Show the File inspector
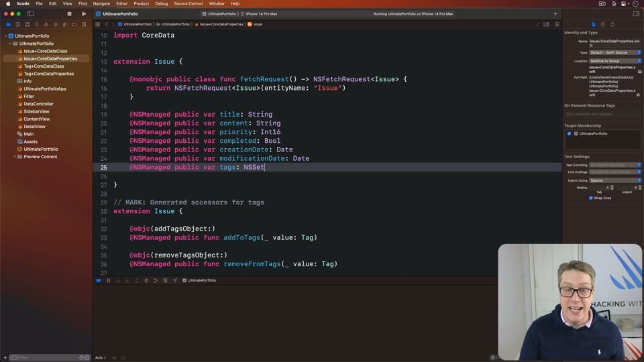This screenshot has height=362, width=644. pos(594,25)
